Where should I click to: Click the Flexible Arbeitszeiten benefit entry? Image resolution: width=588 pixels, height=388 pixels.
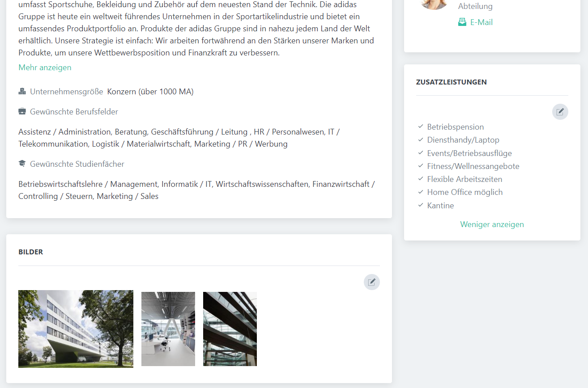click(x=464, y=179)
